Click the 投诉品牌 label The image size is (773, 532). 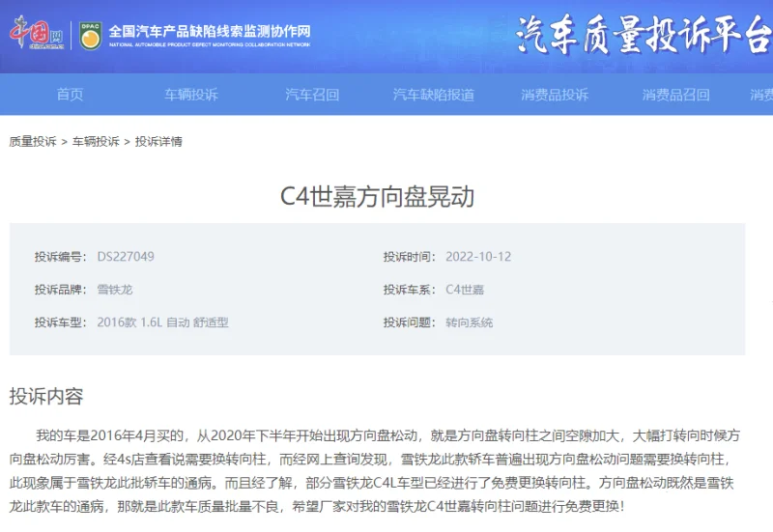(x=60, y=290)
